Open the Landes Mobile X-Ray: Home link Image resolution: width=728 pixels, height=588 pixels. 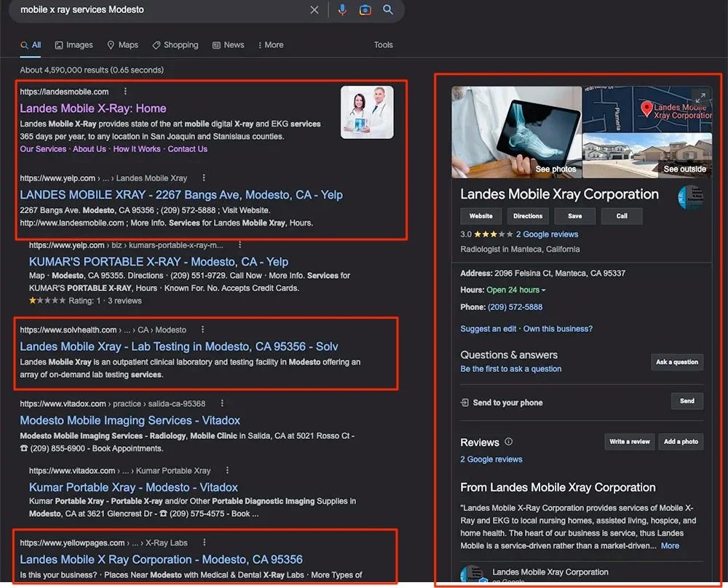tap(93, 108)
